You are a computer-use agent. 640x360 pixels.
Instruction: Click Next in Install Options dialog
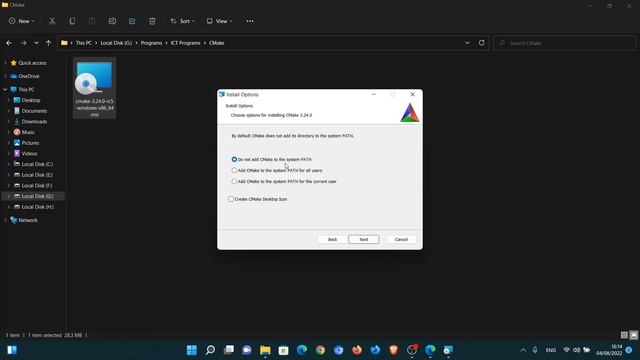tap(364, 240)
